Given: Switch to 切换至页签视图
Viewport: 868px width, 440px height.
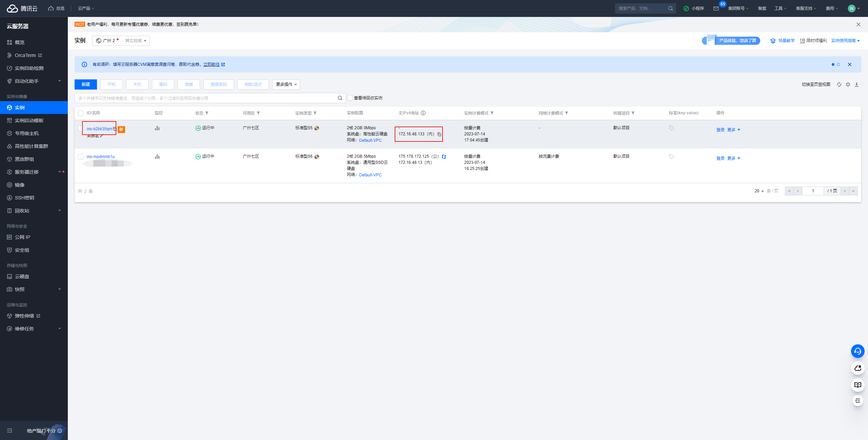Looking at the screenshot, I should point(816,84).
